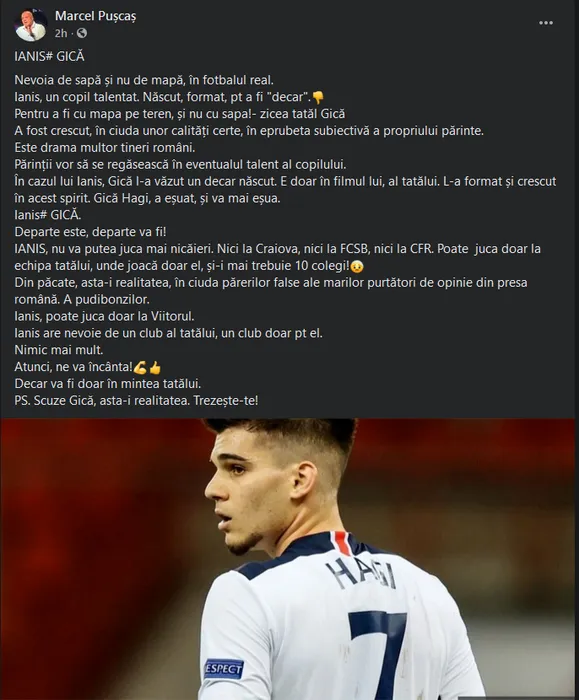
Task: Click the "PS. Scuze Gică" closing line
Action: click(136, 400)
